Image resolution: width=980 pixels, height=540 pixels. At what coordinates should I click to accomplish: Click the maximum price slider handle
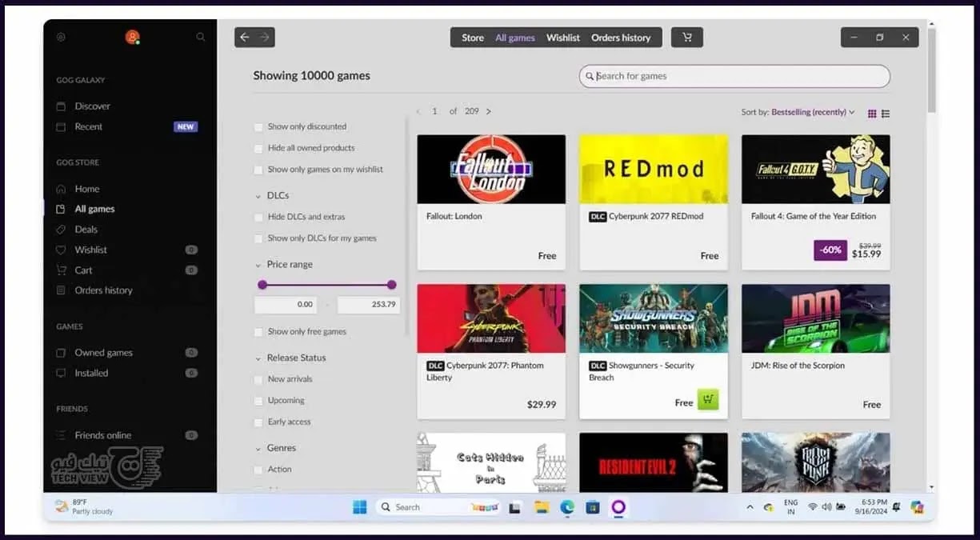click(391, 285)
